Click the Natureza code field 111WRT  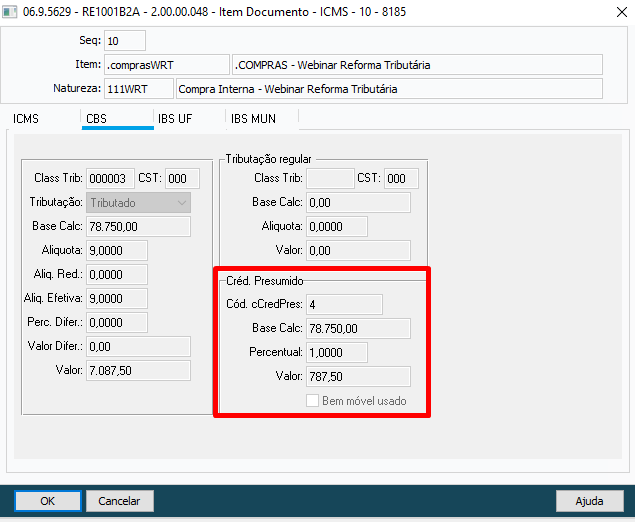pos(139,89)
